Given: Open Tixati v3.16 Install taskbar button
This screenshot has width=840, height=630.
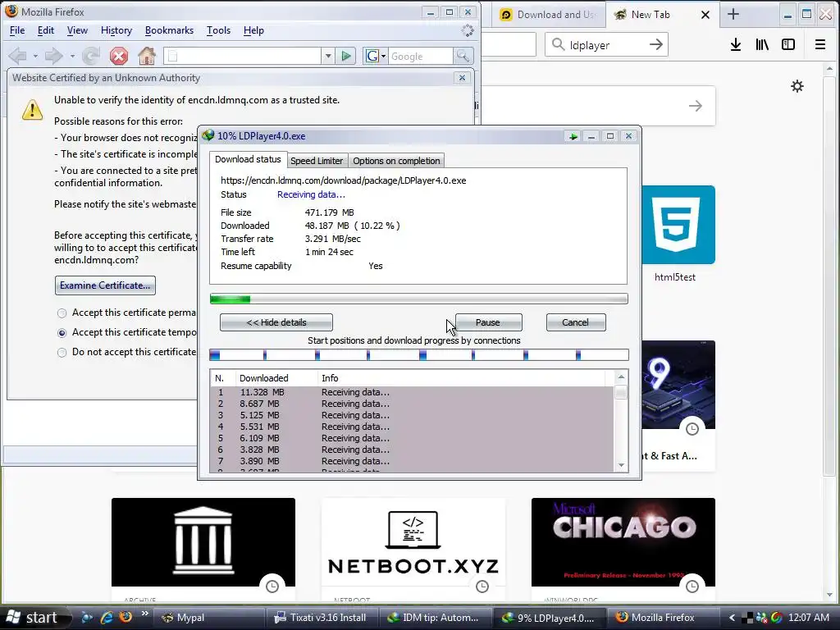Looking at the screenshot, I should [322, 618].
